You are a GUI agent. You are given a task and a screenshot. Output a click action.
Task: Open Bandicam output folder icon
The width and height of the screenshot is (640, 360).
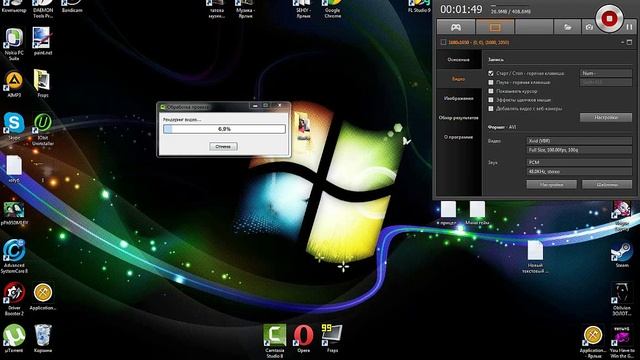click(567, 27)
